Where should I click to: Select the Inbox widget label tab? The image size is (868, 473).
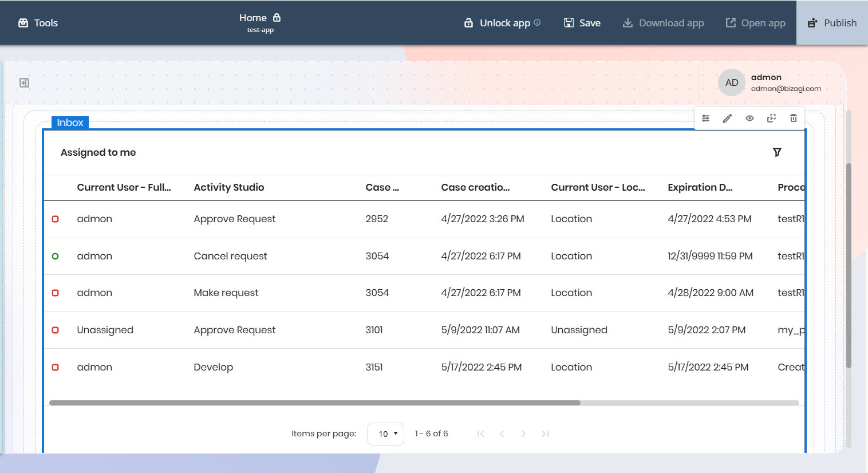pos(70,123)
